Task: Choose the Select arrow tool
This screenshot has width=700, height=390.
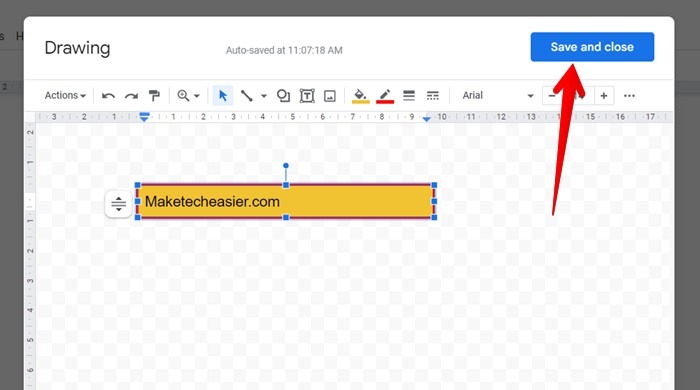Action: (223, 95)
